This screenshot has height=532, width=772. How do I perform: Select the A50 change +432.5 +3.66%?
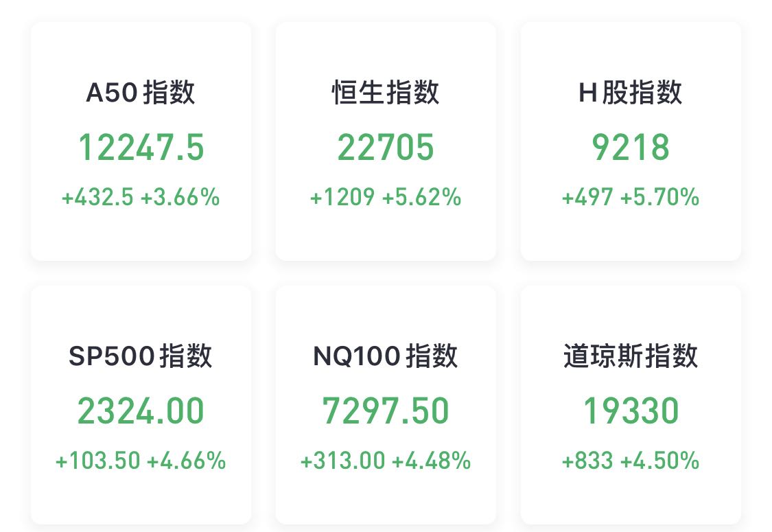[x=141, y=197]
